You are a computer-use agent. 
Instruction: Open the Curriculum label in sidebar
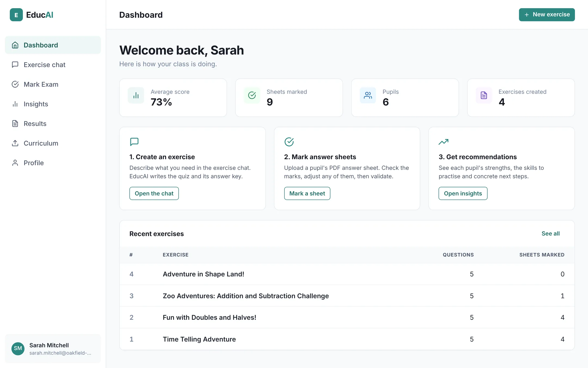(x=41, y=143)
